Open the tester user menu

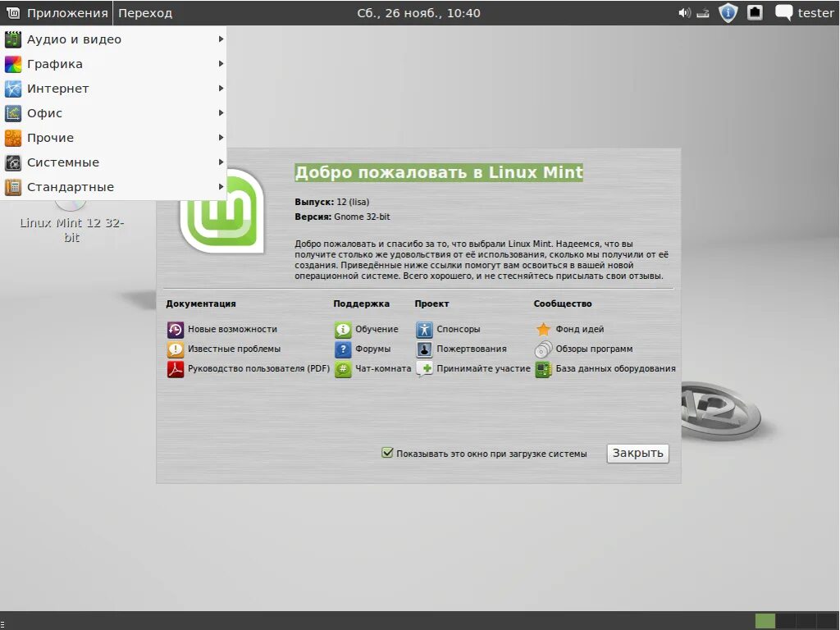(x=815, y=13)
